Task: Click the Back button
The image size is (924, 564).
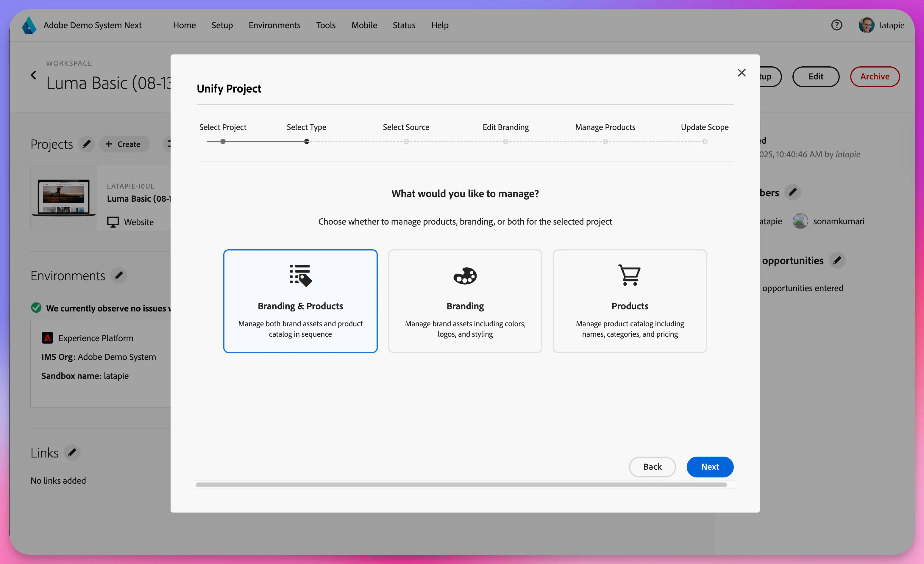Action: (652, 467)
